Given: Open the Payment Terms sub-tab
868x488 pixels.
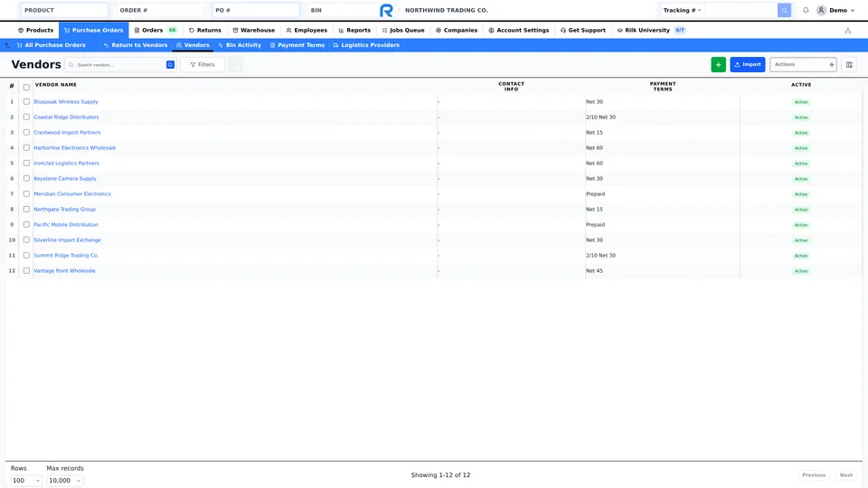Looking at the screenshot, I should [x=297, y=45].
